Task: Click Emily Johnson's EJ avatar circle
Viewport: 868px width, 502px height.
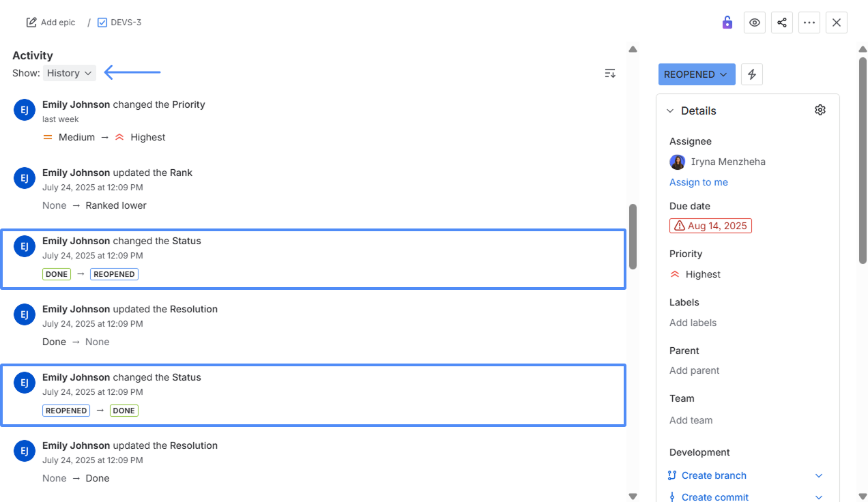Action: pos(24,109)
